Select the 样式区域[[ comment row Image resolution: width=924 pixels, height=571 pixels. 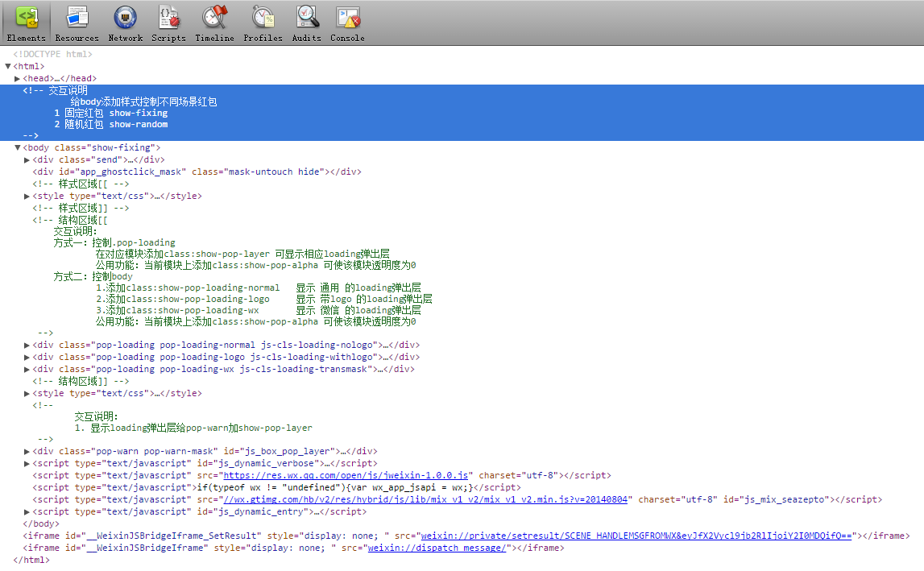(81, 184)
